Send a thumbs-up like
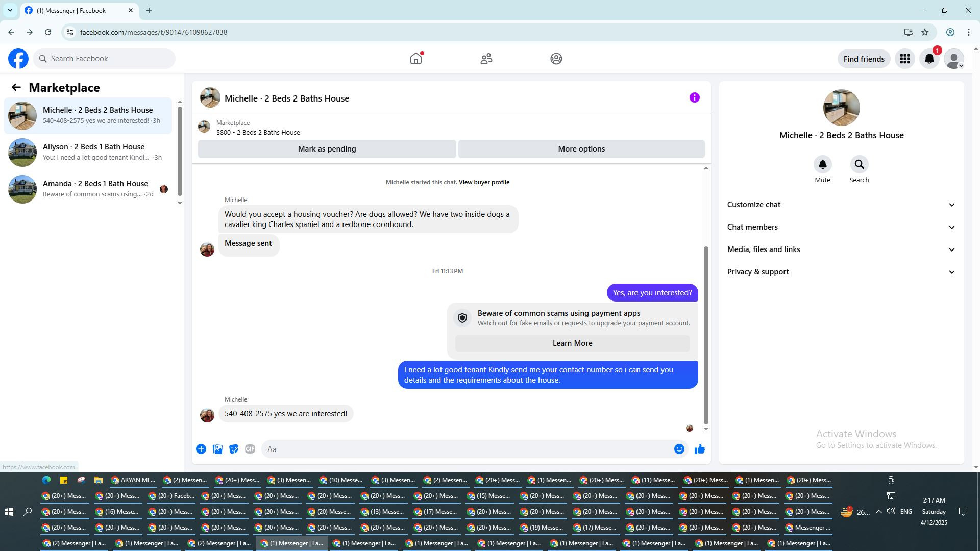Screen dimensions: 980x551 pyautogui.click(x=700, y=449)
